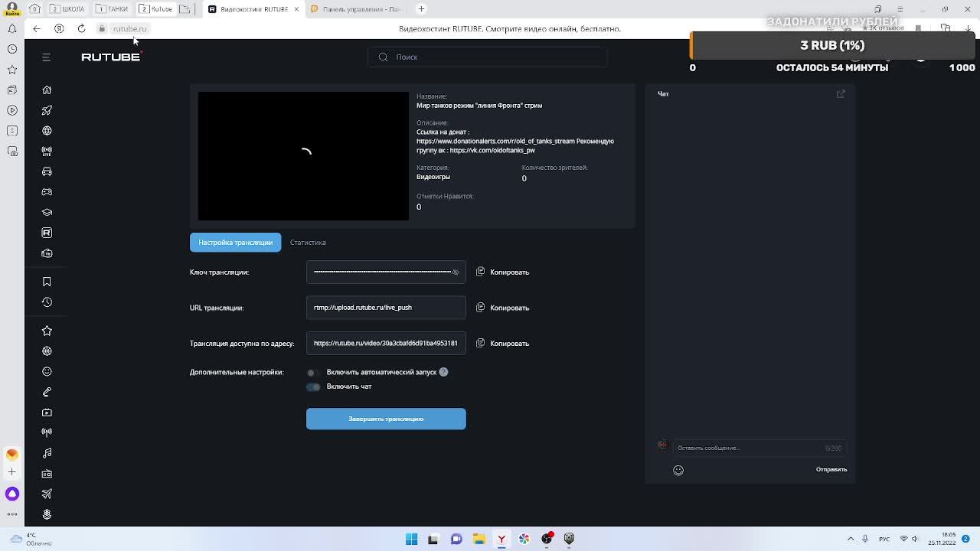Close the Видеохостинг RUTUBE tab
980x551 pixels.
296,9
